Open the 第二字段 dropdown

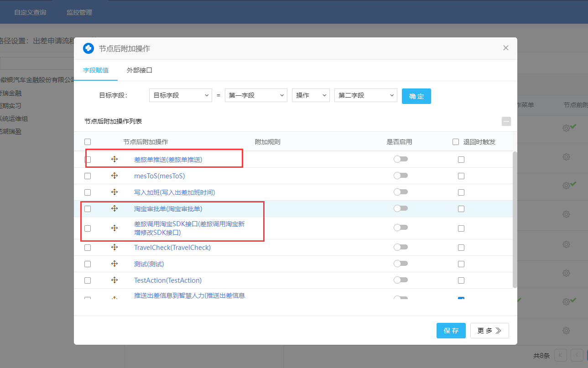[366, 95]
